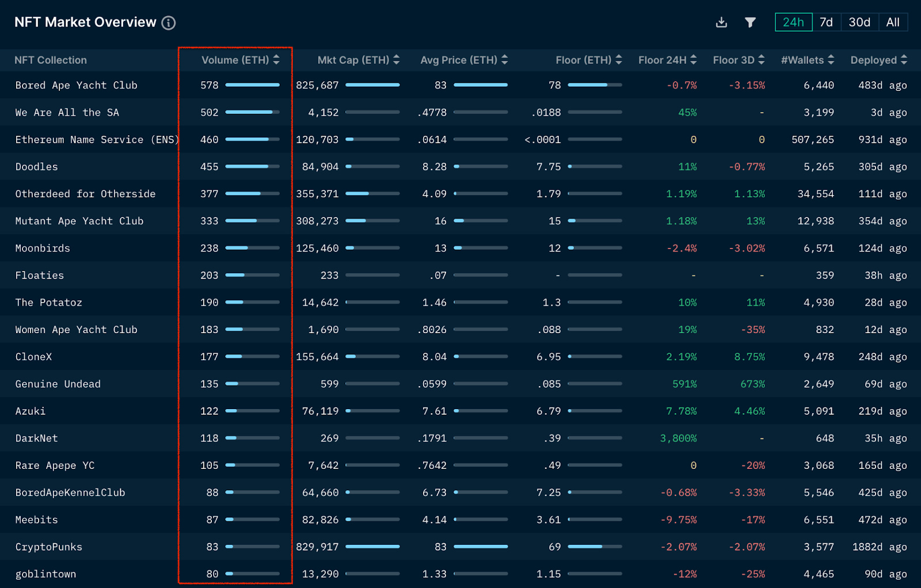Click Otherdeed market cap 355,371

click(x=317, y=194)
